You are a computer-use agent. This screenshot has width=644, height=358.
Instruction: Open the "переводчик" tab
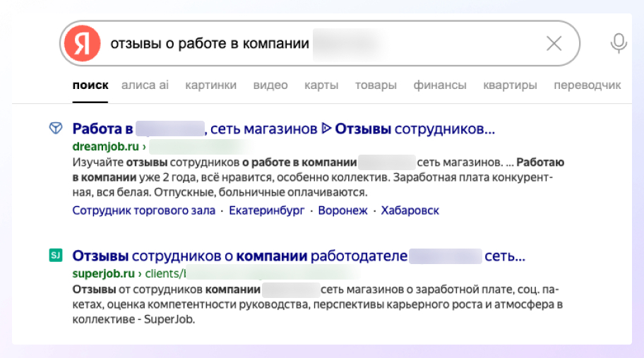[x=588, y=85]
